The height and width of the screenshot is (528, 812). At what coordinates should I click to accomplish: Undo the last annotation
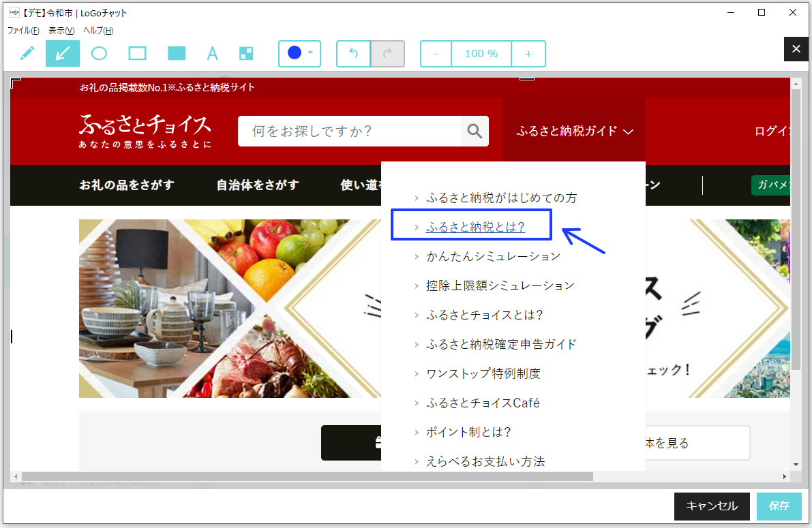click(354, 53)
